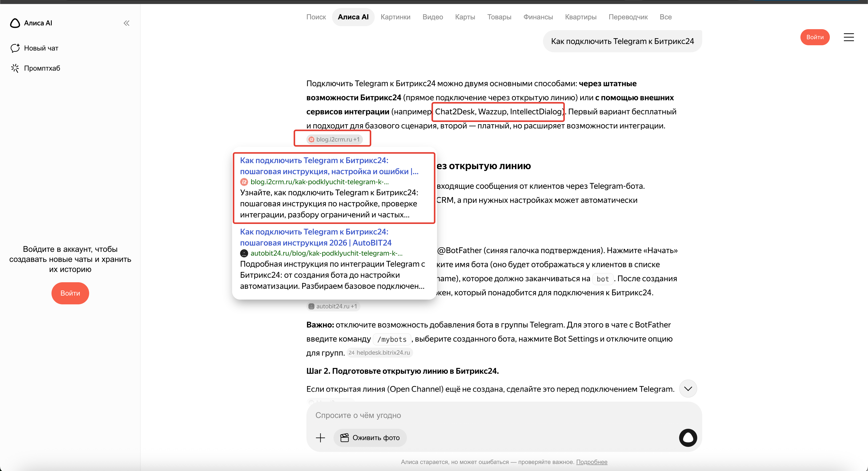This screenshot has width=868, height=471.
Task: Open the blog.i2crm.ru article title link in popup
Action: point(329,166)
